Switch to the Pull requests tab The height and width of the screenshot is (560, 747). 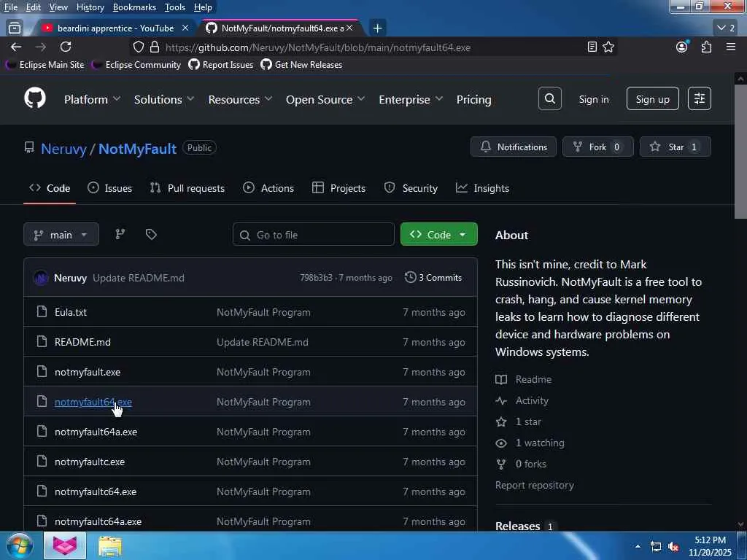point(187,188)
